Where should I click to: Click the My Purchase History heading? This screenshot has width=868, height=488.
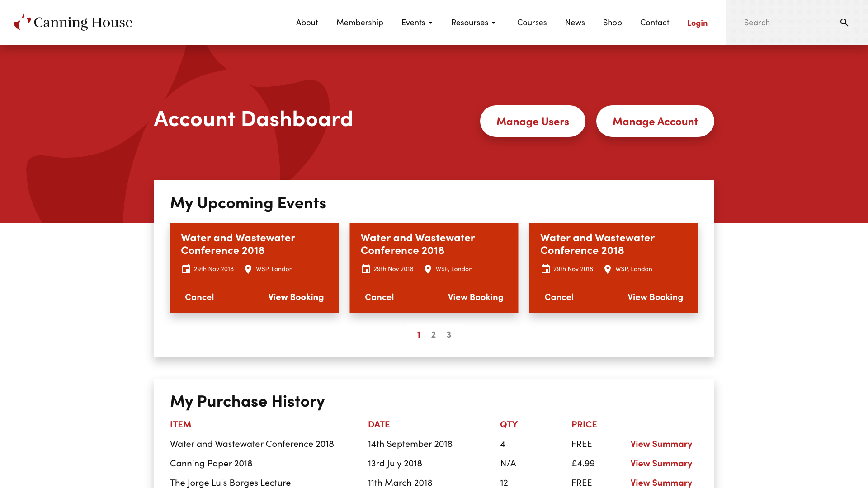click(x=247, y=401)
